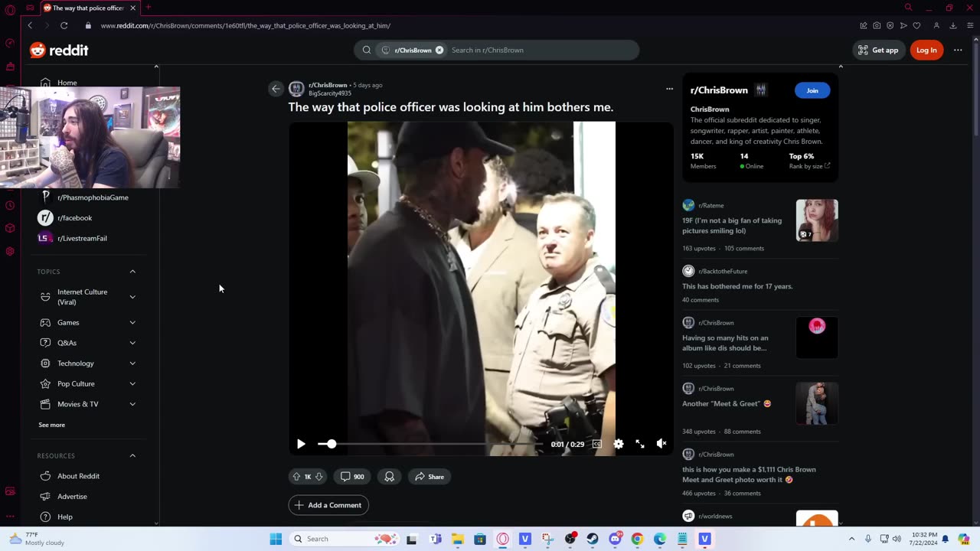Open Google Chrome from the taskbar
Screen dimensions: 980x551
pos(637,539)
